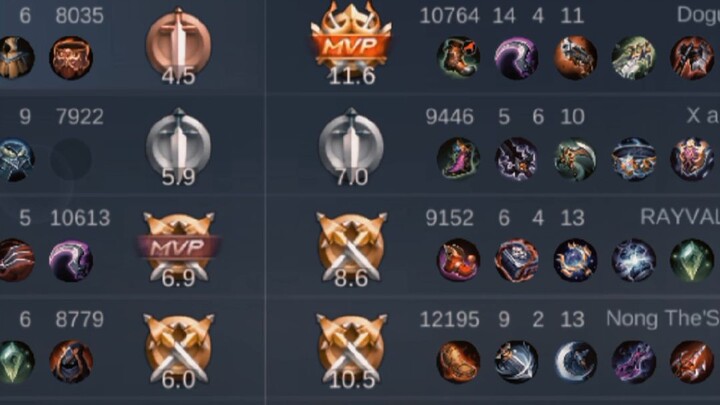Screen dimensions: 720x405
Task: Tap the blue lightning orb item in RAYVAL's row
Action: coord(633,260)
